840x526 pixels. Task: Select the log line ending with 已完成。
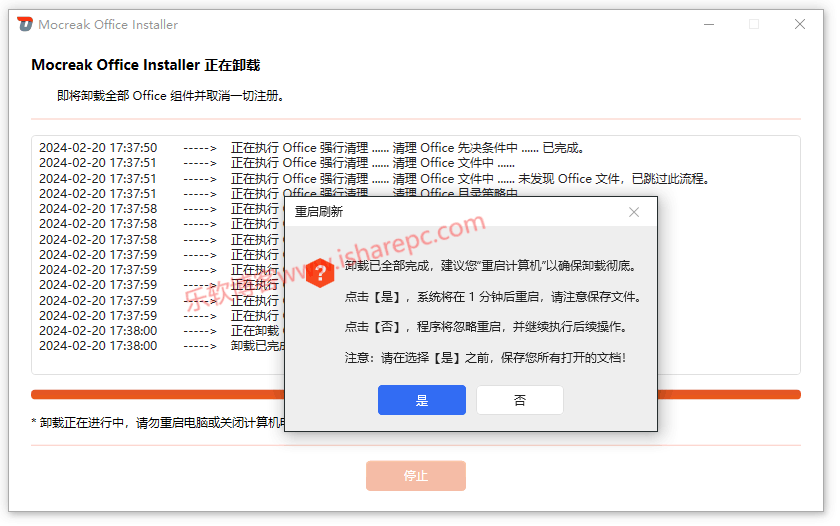(x=311, y=148)
